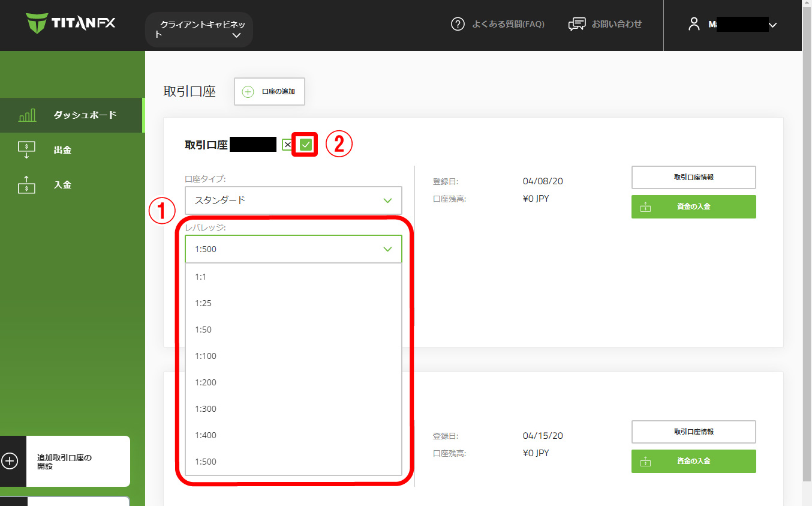Click deposit icon in first 資金の入金 button

(645, 207)
